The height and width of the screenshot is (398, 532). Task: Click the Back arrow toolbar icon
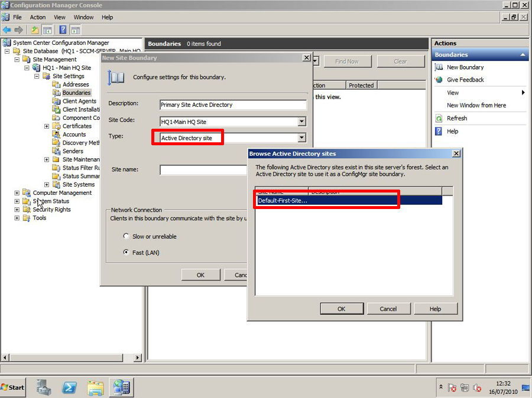coord(7,30)
